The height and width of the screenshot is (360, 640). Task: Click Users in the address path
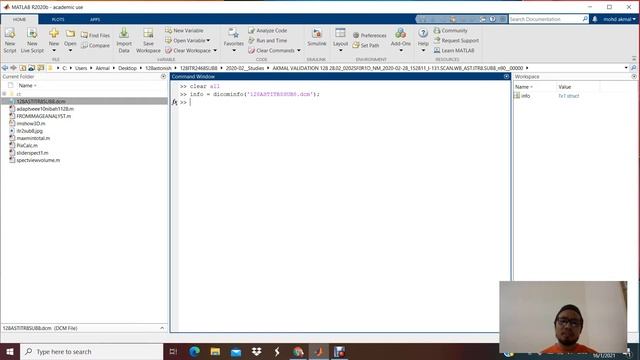click(81, 68)
